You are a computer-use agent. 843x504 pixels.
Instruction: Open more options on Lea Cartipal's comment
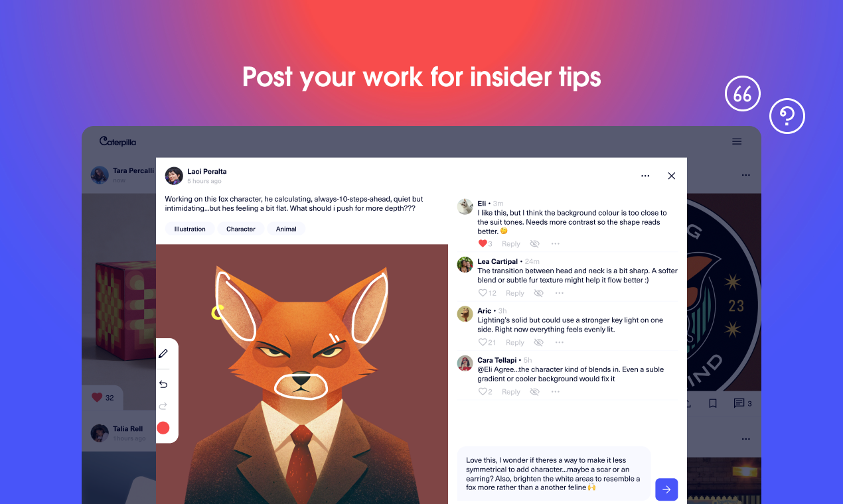point(560,293)
